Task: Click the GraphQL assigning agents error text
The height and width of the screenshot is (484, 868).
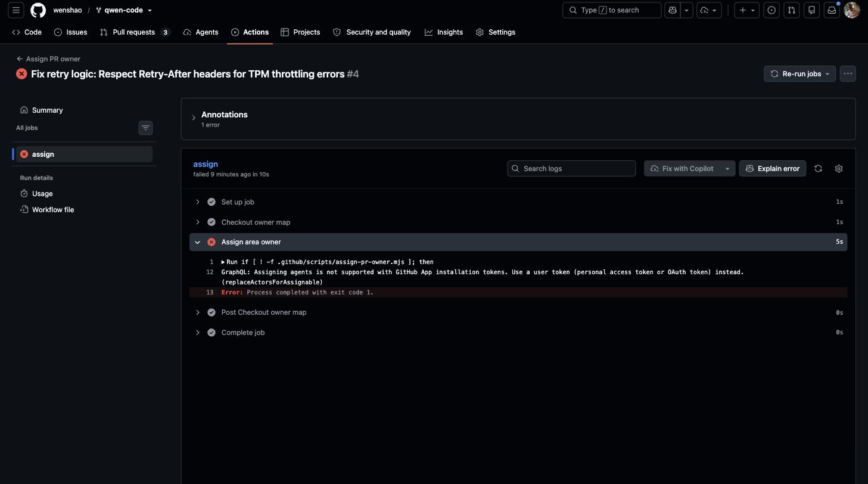Action: [483, 277]
